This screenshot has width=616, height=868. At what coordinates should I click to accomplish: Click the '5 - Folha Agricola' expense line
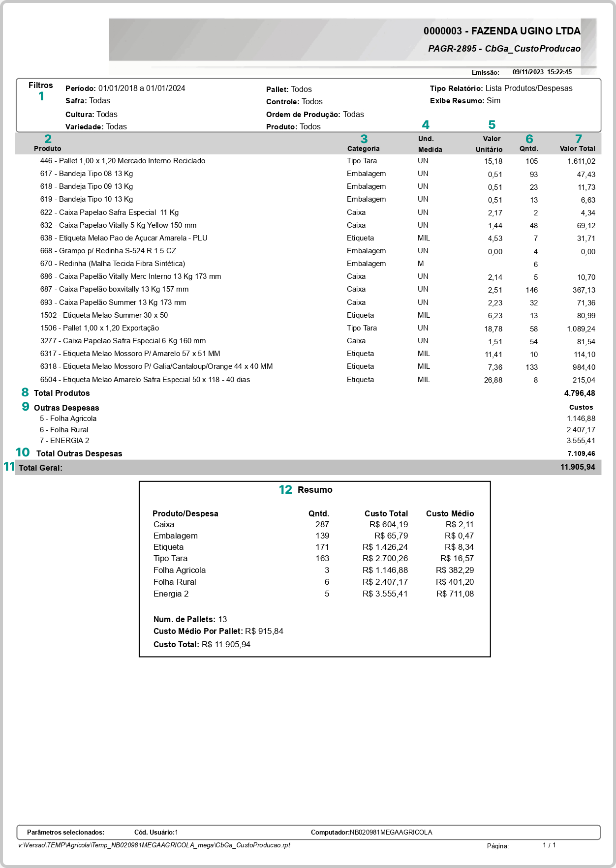tap(68, 419)
